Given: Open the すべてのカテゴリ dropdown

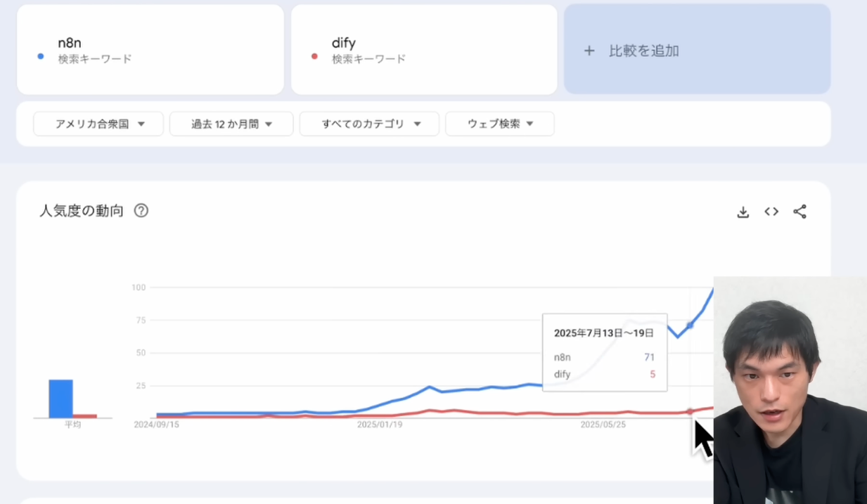Looking at the screenshot, I should (x=369, y=124).
